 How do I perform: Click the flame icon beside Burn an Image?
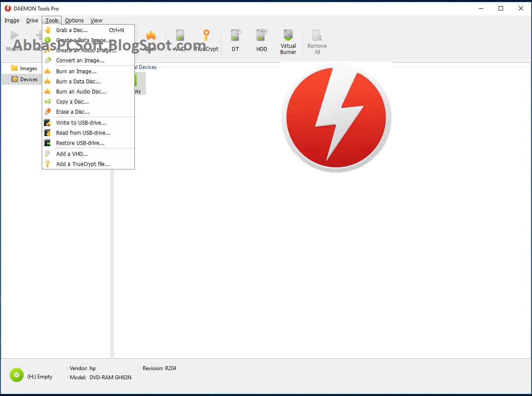tap(48, 71)
